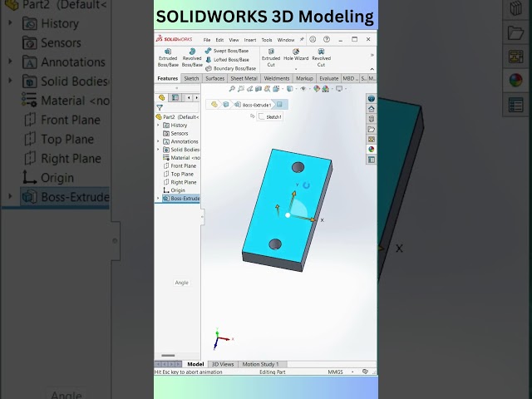The height and width of the screenshot is (399, 532).
Task: Switch to the Evaluate tab
Action: click(x=329, y=78)
